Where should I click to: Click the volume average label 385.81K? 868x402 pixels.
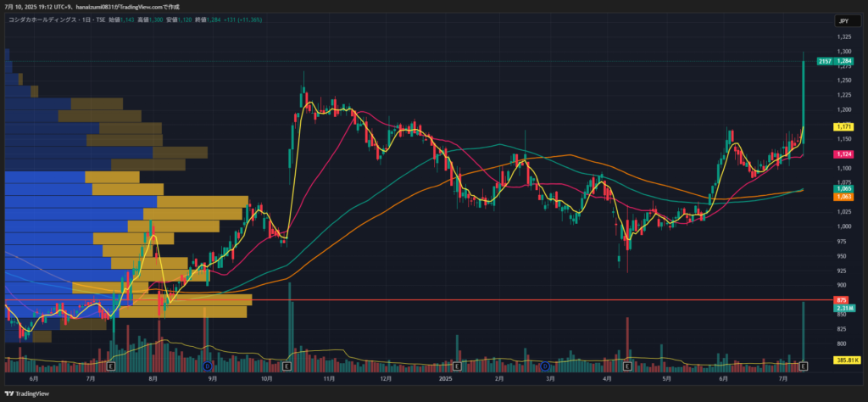point(847,360)
